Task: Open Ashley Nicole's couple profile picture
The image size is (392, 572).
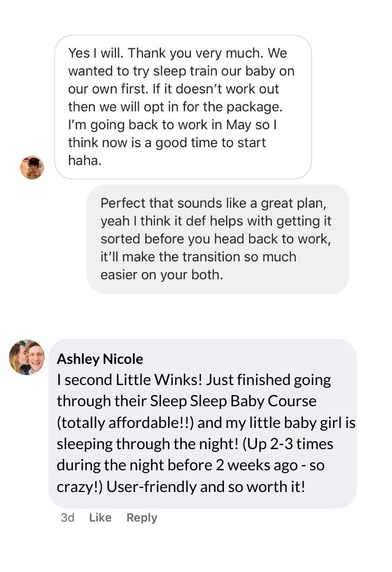Action: pos(26,357)
